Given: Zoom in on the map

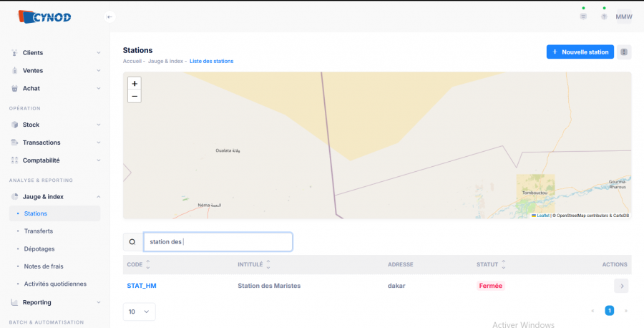Looking at the screenshot, I should point(135,84).
